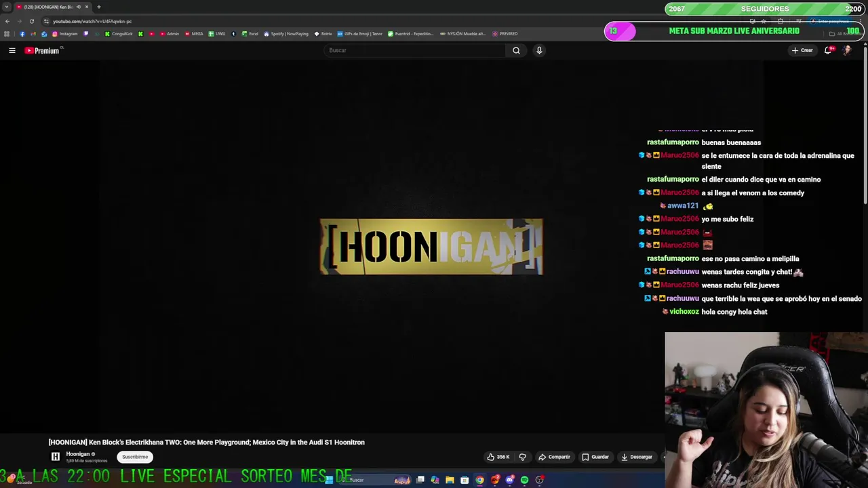Open the Facebook bookmark
868x488 pixels.
pyautogui.click(x=22, y=34)
